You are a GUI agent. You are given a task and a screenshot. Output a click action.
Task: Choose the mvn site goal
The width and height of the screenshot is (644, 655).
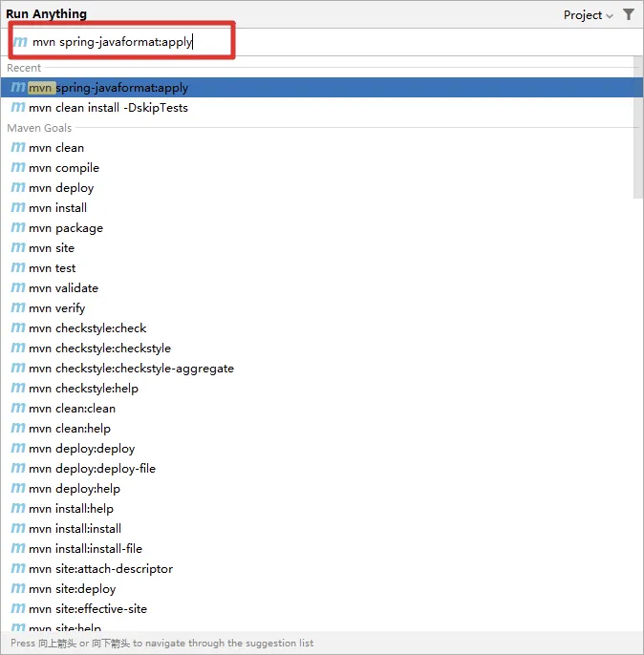click(x=317, y=248)
